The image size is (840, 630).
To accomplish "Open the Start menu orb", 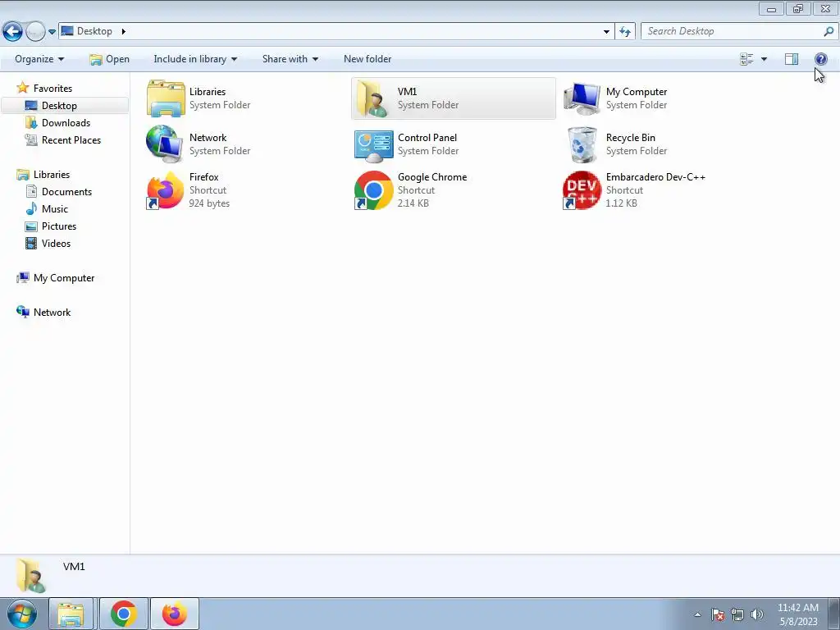I will pyautogui.click(x=22, y=614).
